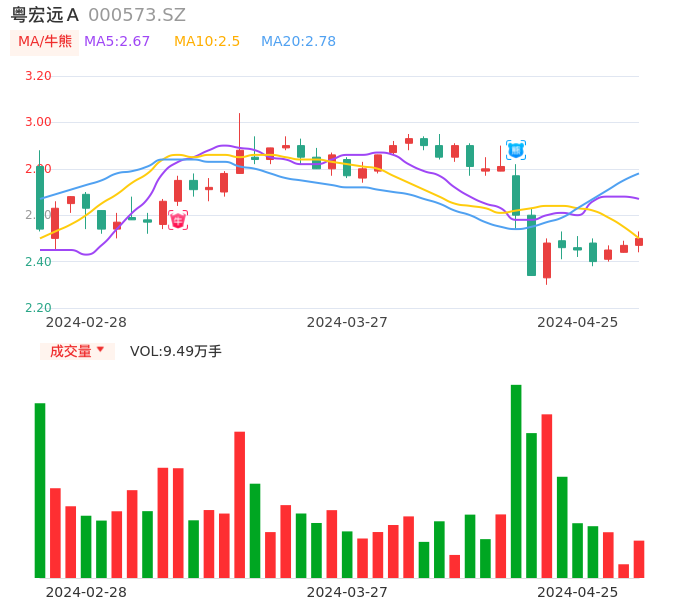
Task: Click the stock name 粤宏远A
Action: (45, 15)
